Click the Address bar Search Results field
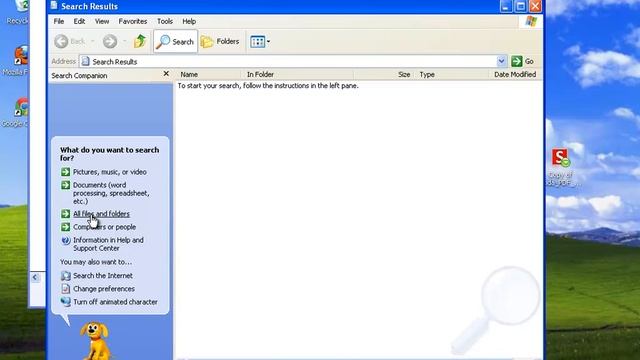Image resolution: width=640 pixels, height=360 pixels. point(288,61)
